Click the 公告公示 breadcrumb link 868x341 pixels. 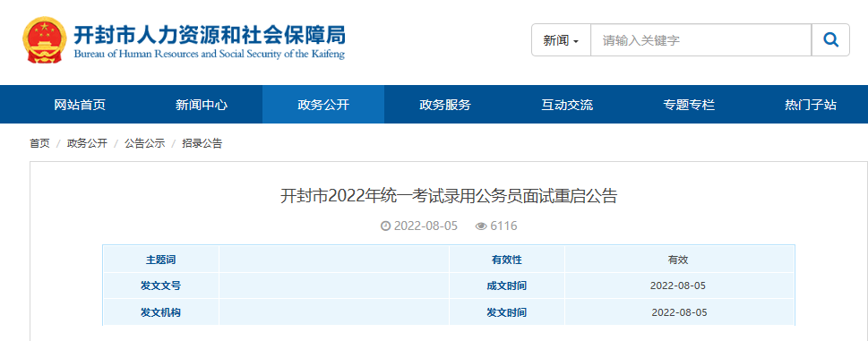click(x=144, y=144)
